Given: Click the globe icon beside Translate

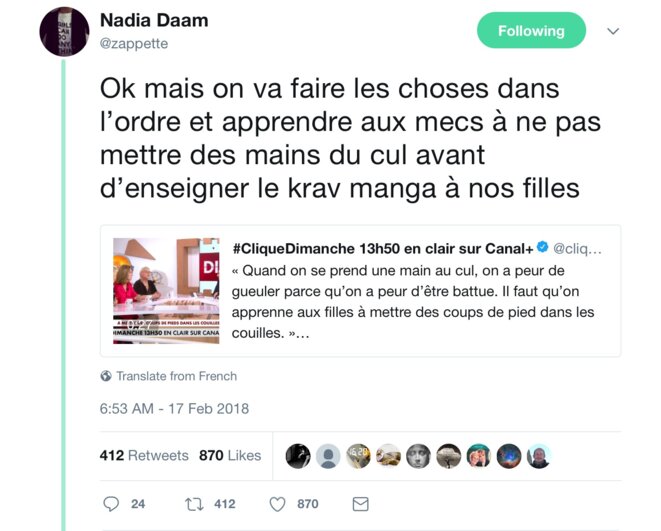Looking at the screenshot, I should coord(106,375).
